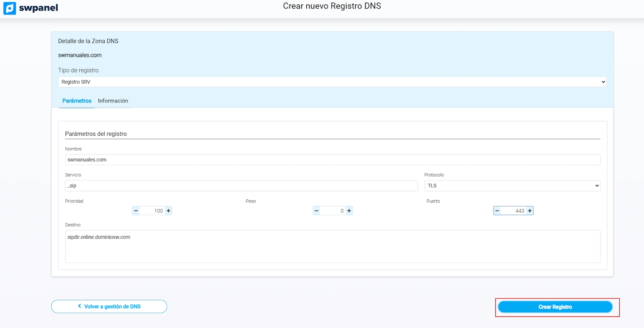644x328 pixels.
Task: Expand the Protocolo TLS dropdown
Action: click(512, 186)
